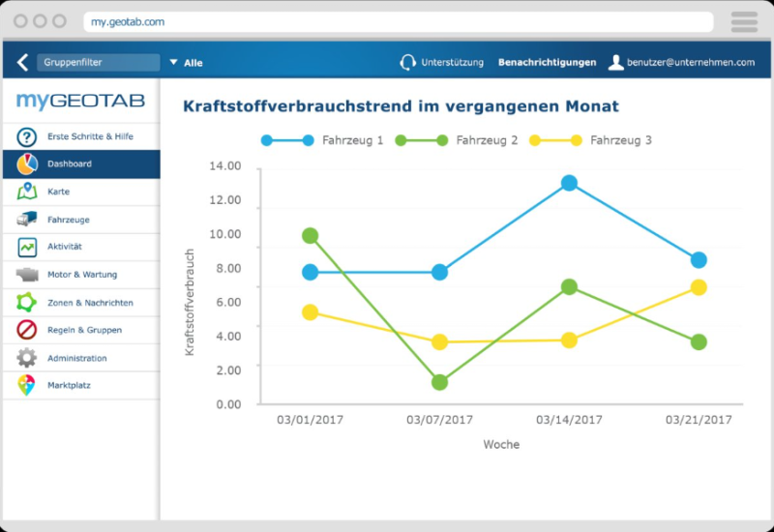
Task: Click the Marktplatz pin icon
Action: point(27,386)
